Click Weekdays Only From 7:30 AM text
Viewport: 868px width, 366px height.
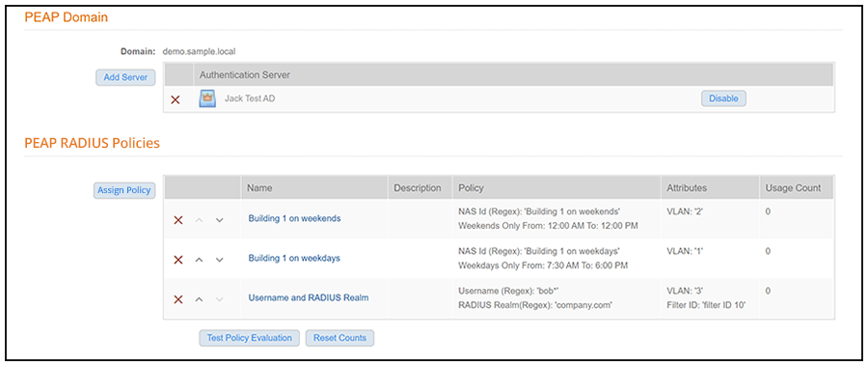[x=543, y=266]
